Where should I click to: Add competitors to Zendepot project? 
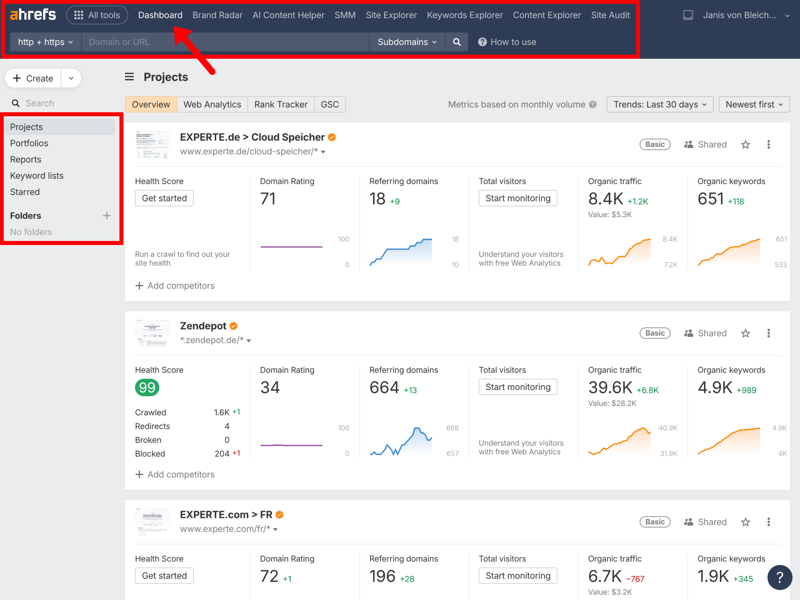tap(175, 474)
